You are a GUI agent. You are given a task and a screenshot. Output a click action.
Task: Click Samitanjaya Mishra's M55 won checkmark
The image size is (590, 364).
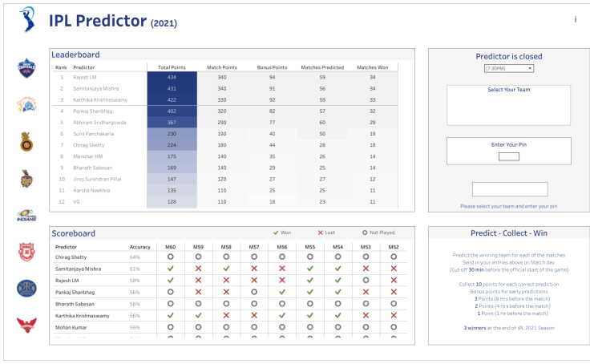(x=309, y=269)
